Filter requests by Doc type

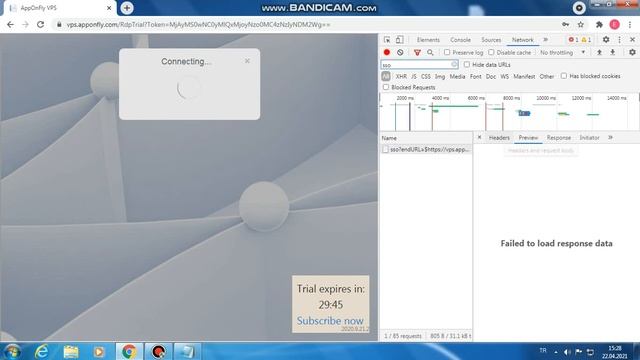click(x=491, y=76)
